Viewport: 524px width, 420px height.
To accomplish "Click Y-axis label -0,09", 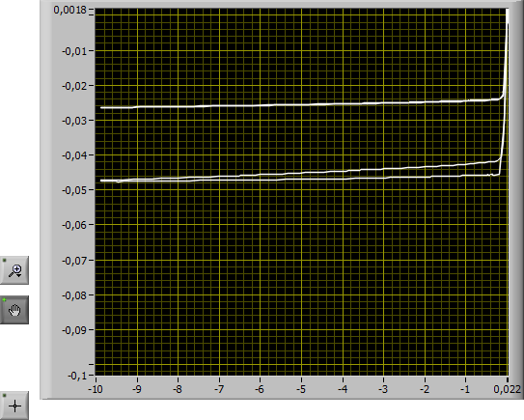I will point(73,330).
